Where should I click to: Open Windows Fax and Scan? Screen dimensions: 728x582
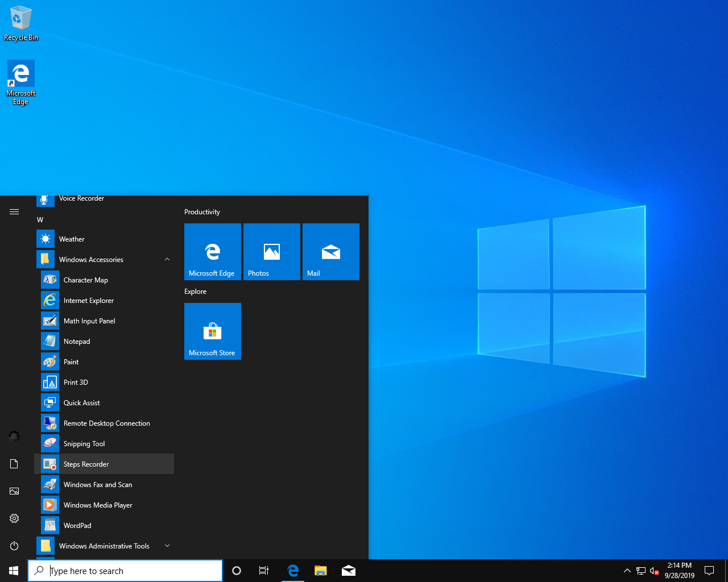[x=104, y=485]
